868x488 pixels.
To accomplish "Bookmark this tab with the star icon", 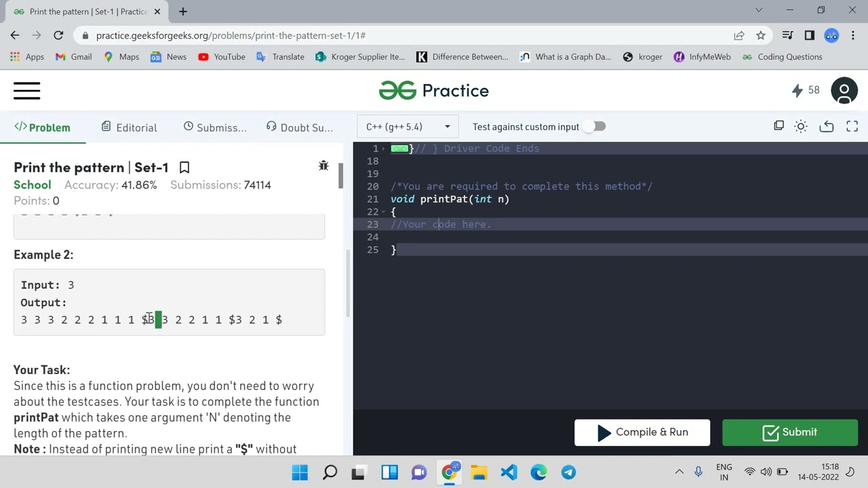I will [761, 35].
